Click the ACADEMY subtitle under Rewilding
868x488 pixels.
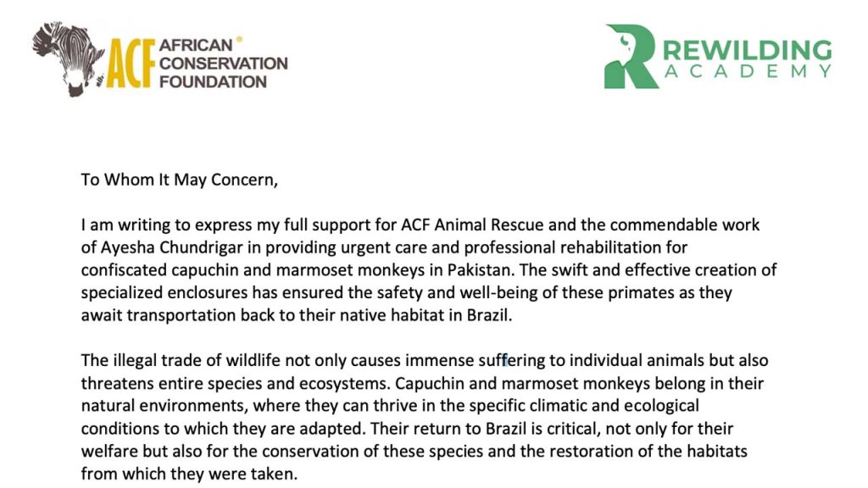click(748, 71)
